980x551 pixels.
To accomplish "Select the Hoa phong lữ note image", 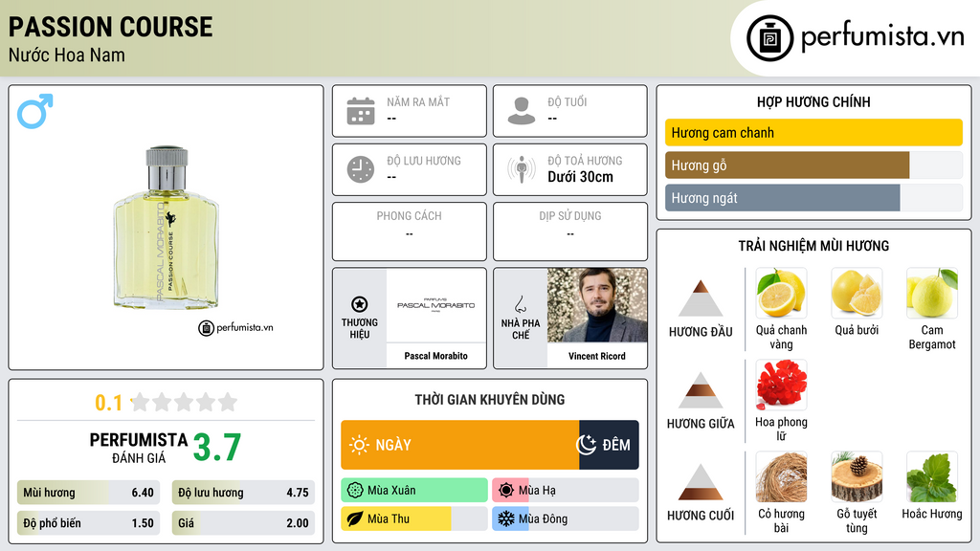I will click(781, 385).
